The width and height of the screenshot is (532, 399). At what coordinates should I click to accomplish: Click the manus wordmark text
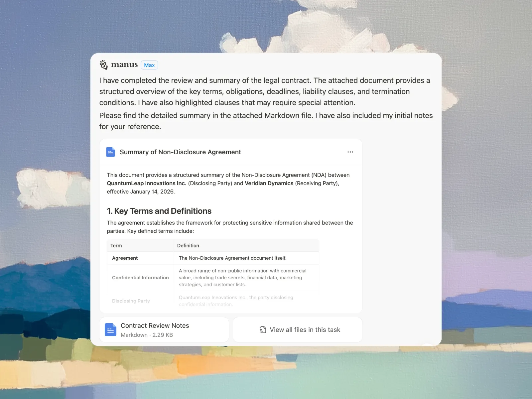coord(124,65)
